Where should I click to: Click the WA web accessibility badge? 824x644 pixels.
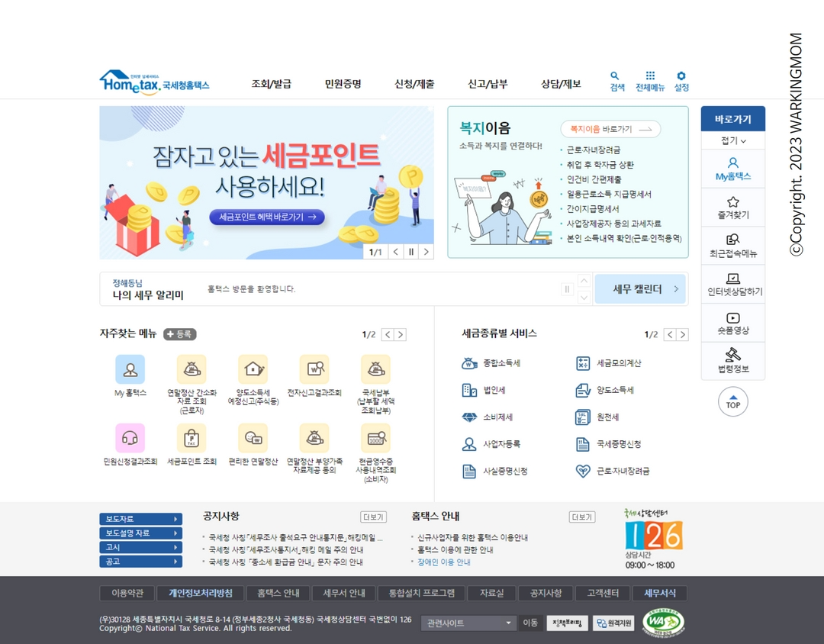tap(663, 623)
